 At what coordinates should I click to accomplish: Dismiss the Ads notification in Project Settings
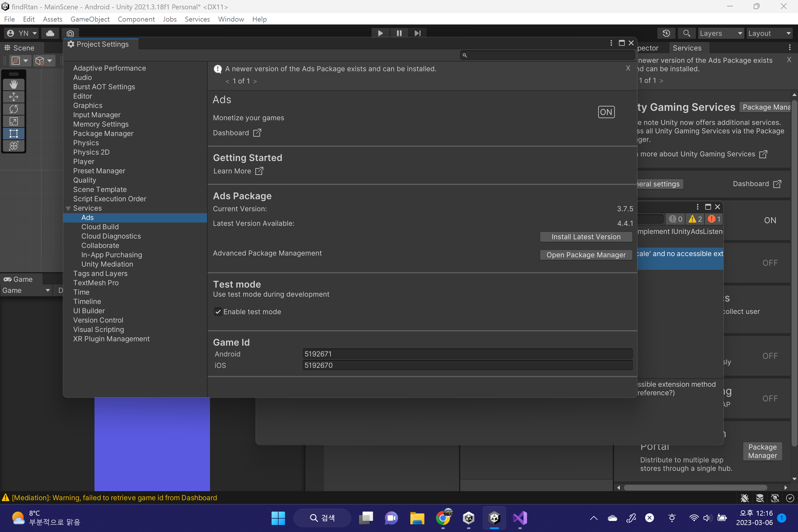point(628,68)
